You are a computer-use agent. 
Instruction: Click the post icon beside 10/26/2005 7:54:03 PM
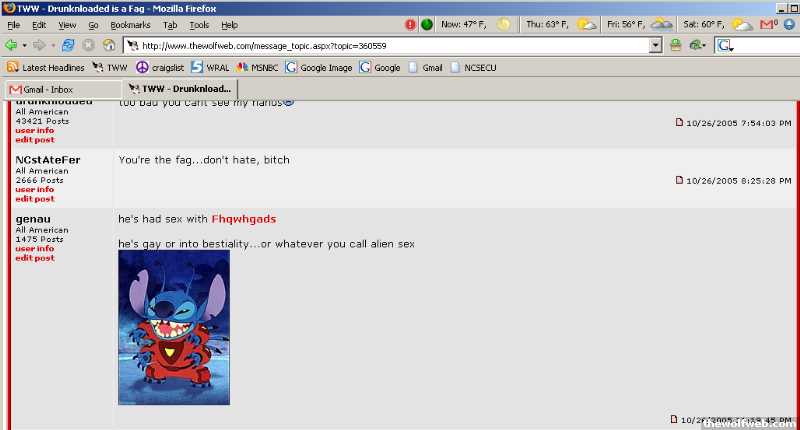(x=679, y=122)
